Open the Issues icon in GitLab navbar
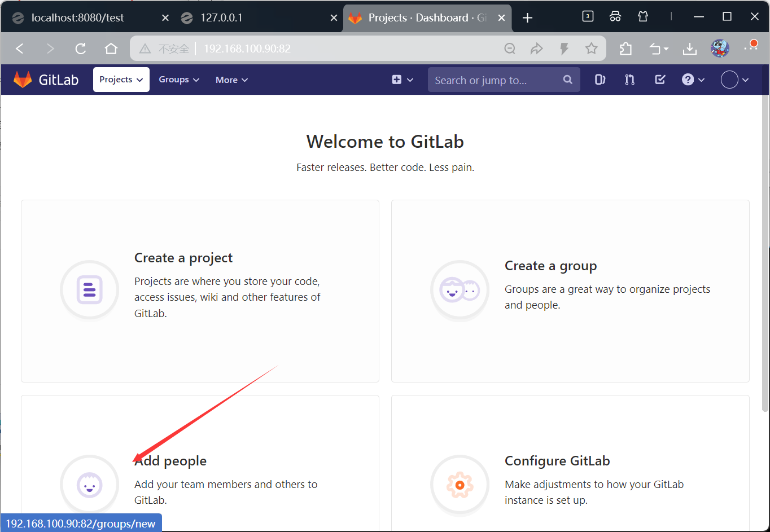 (600, 80)
